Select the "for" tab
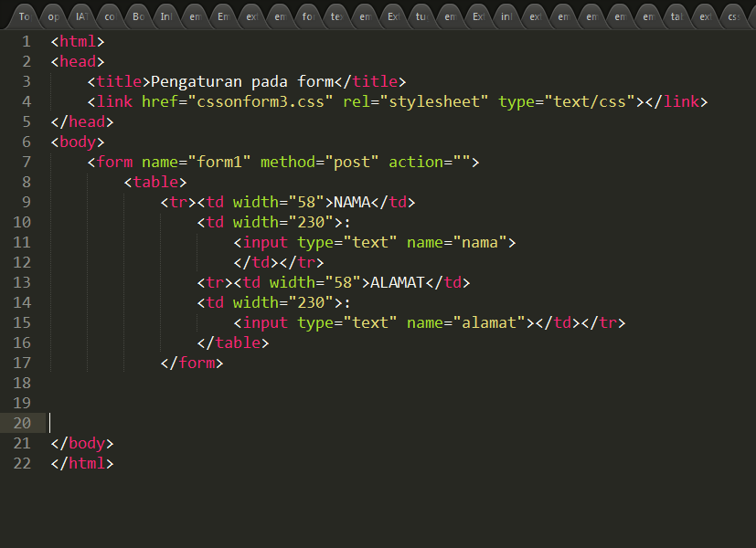Viewport: 756px width, 548px height. point(306,16)
